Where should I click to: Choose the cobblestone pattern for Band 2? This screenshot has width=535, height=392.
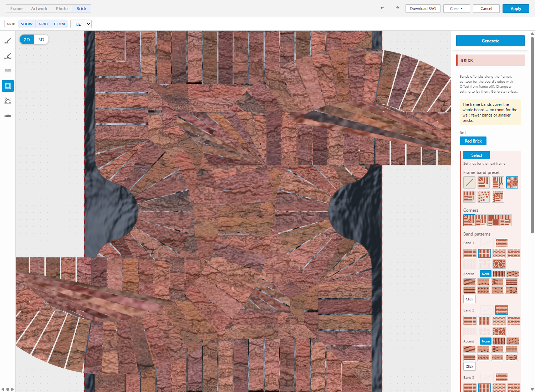tap(499, 331)
